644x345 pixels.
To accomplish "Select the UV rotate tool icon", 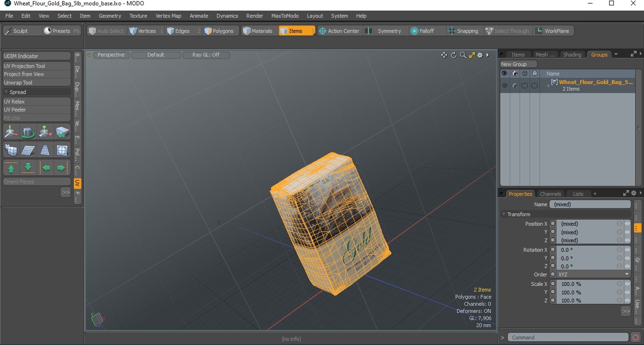I will coord(28,132).
